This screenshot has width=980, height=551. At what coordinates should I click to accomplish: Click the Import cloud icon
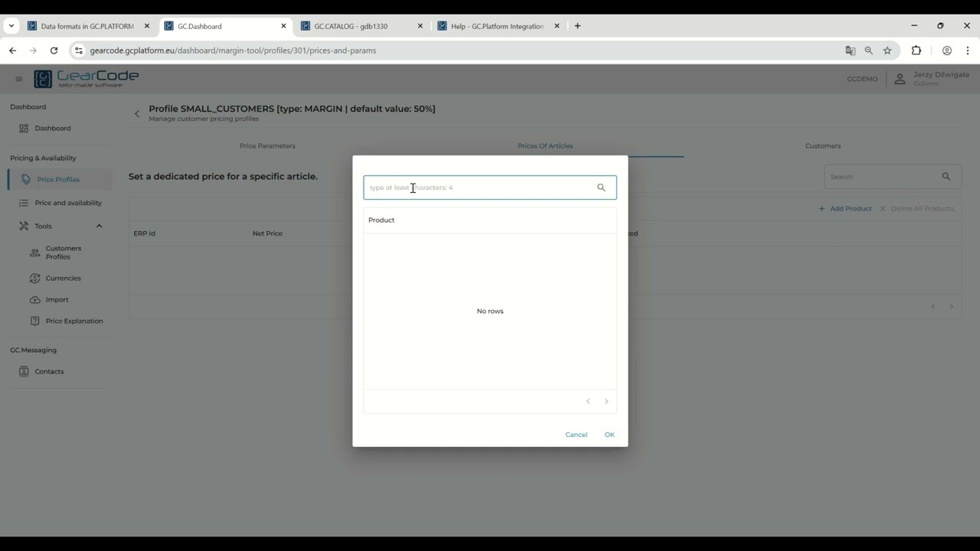click(x=34, y=299)
